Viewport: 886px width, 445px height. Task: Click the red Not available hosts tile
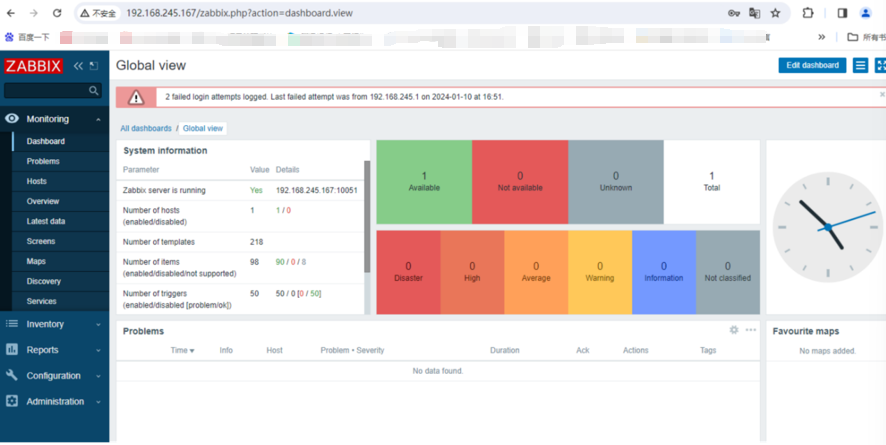point(520,182)
